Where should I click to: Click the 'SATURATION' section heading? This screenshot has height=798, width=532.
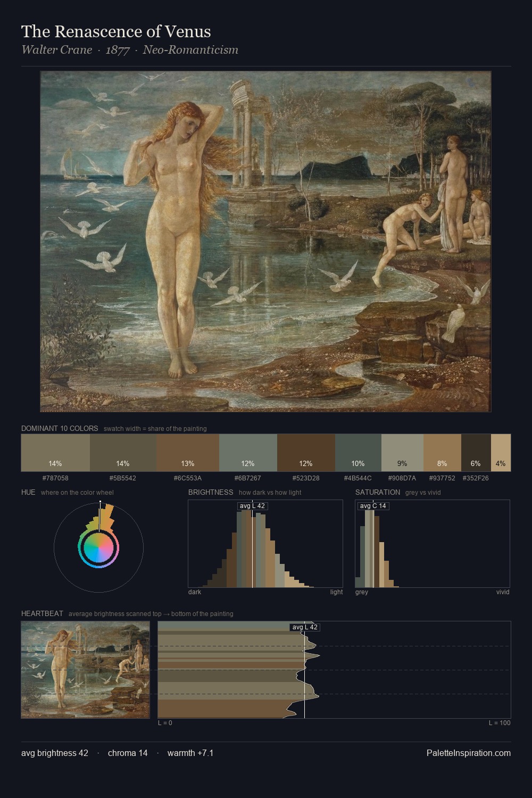coord(378,492)
